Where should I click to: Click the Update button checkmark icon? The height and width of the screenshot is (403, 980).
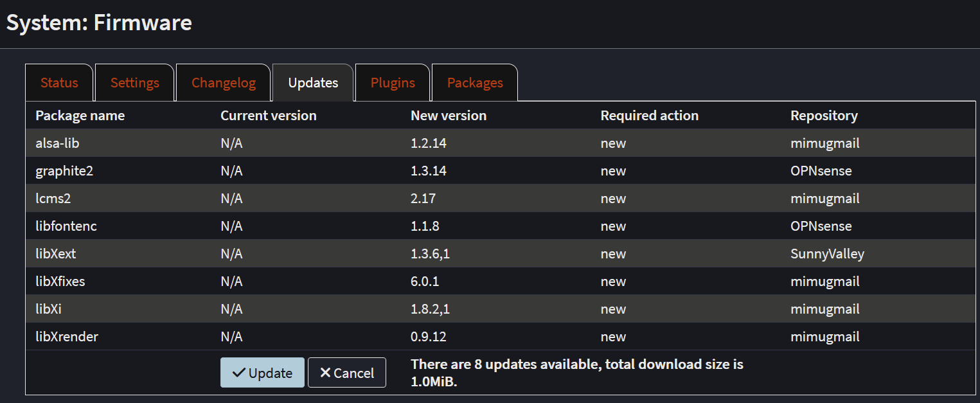pos(239,373)
